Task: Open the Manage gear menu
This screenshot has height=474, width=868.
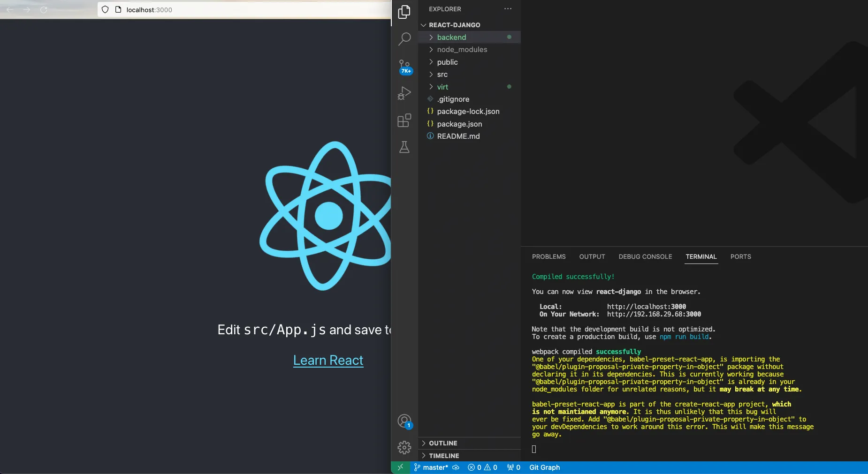Action: point(404,447)
